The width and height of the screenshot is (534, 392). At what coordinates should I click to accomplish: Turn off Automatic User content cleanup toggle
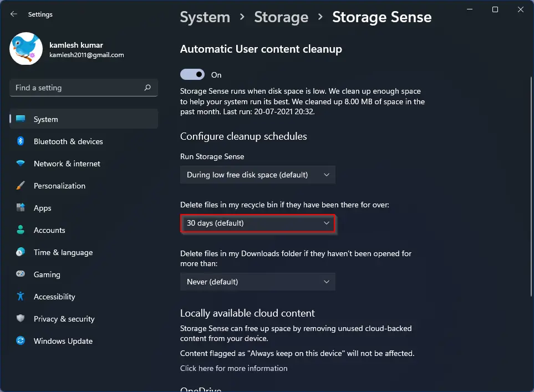tap(192, 75)
